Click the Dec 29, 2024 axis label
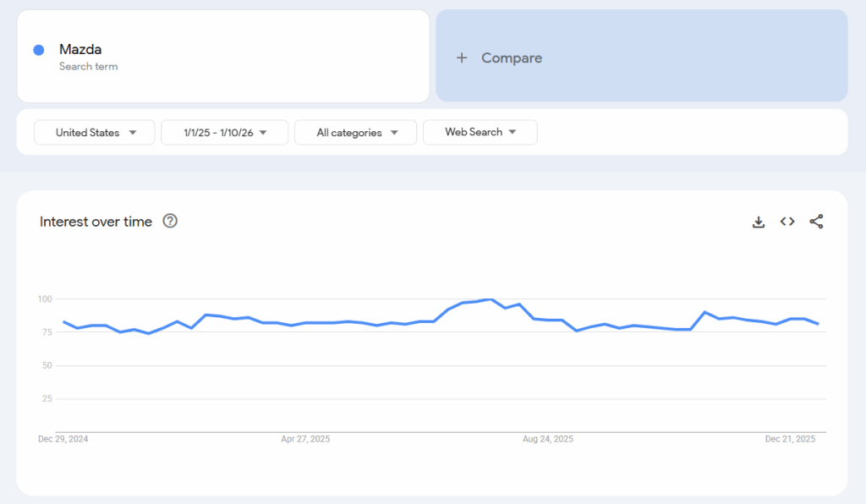The image size is (866, 504). pos(65,439)
